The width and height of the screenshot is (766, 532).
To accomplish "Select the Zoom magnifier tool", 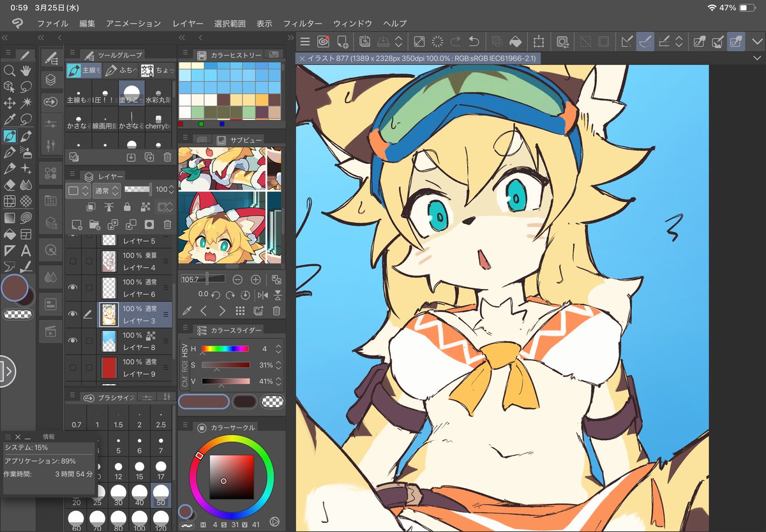I will 10,70.
